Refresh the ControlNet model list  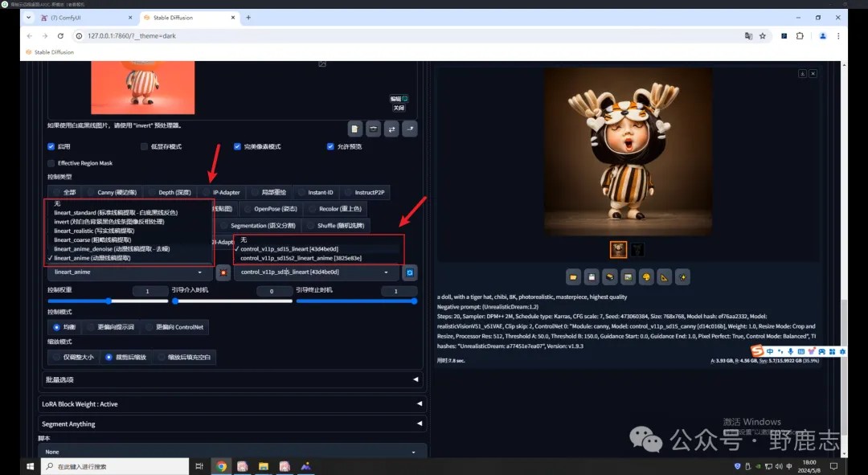coord(410,272)
